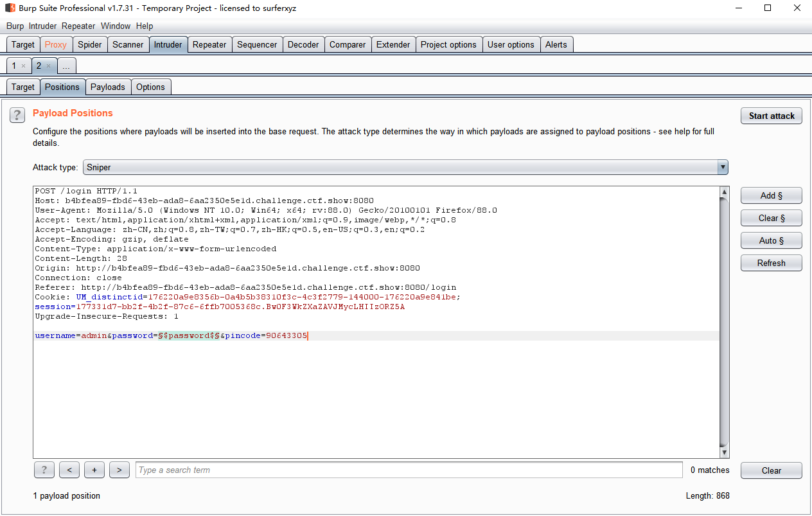The height and width of the screenshot is (516, 812).
Task: Switch to the Scanner tab
Action: tap(128, 44)
